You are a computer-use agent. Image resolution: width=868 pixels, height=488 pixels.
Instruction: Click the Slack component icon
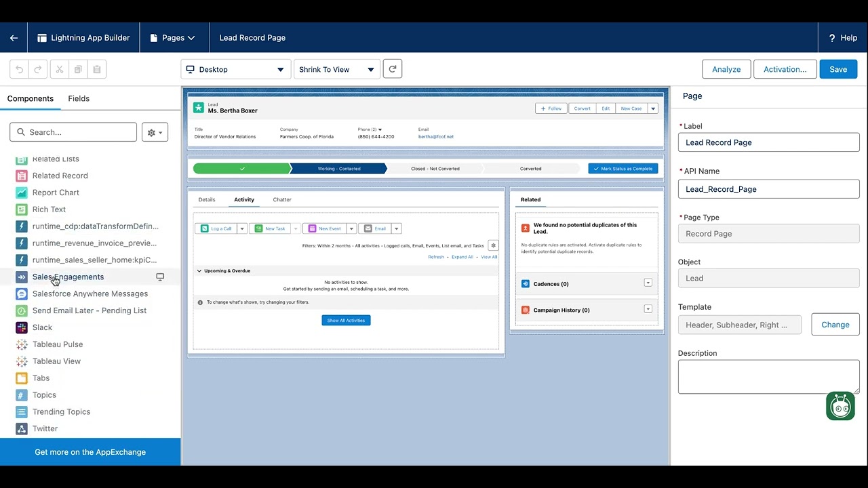22,327
